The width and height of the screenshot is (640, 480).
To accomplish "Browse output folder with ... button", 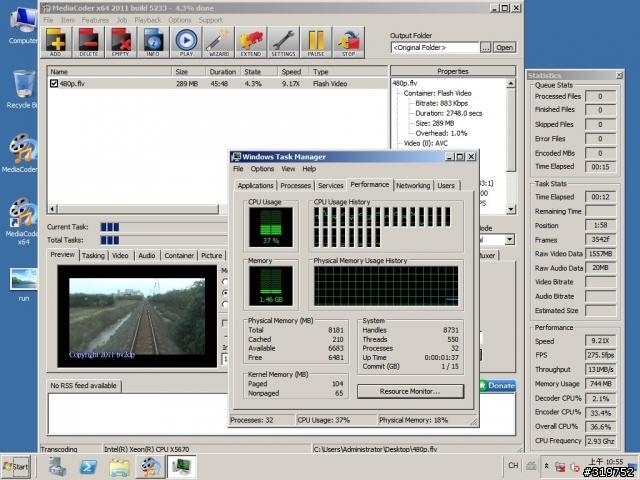I will (485, 47).
